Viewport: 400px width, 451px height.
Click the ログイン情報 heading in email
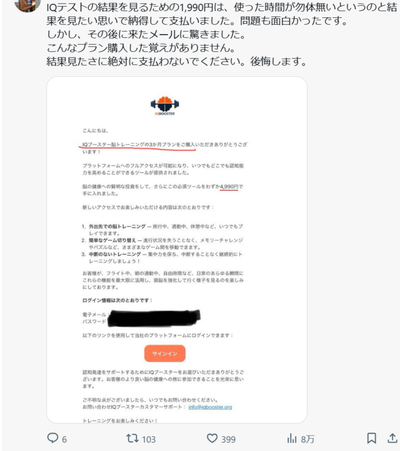[x=117, y=300]
